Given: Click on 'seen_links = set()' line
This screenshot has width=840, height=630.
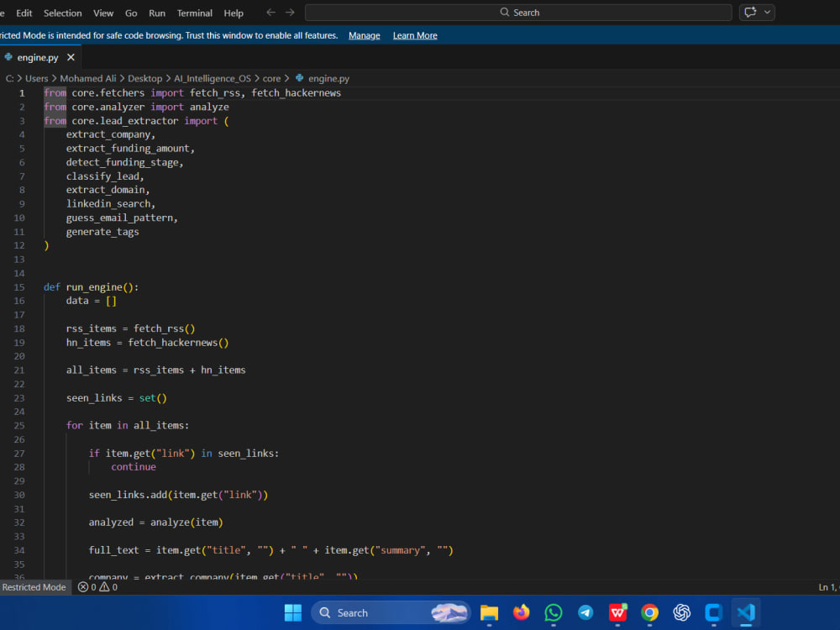Looking at the screenshot, I should coord(117,398).
